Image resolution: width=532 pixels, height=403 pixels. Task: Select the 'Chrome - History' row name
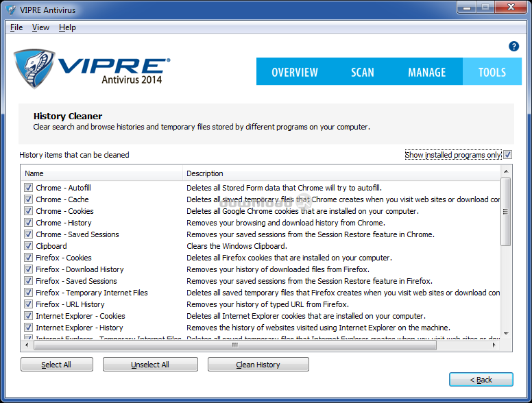click(x=64, y=223)
